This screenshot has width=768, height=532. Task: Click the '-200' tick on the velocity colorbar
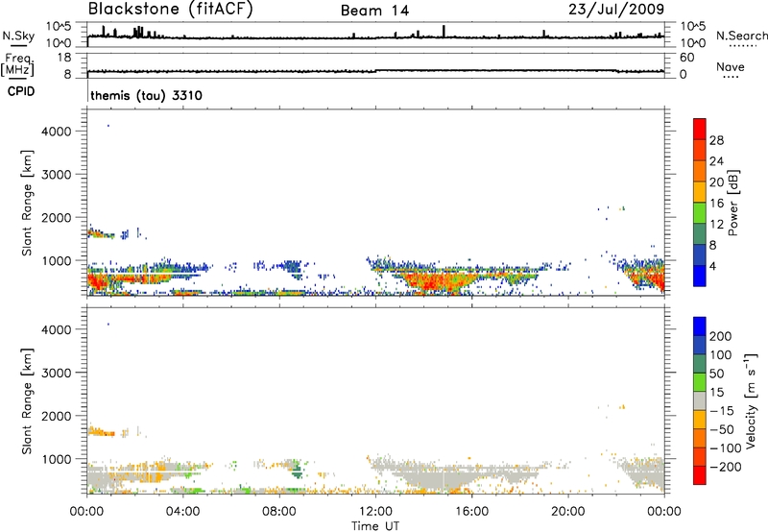point(726,467)
